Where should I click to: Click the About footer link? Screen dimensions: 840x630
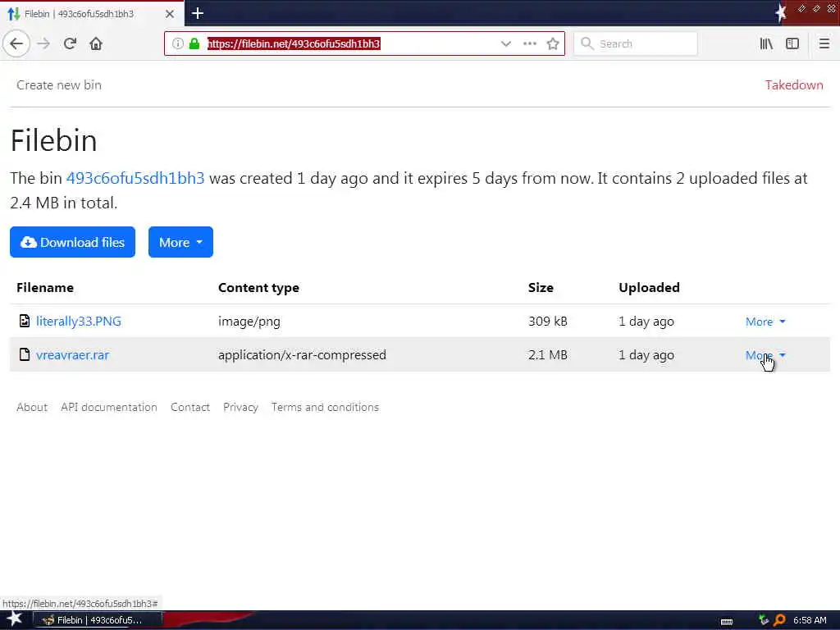click(32, 407)
